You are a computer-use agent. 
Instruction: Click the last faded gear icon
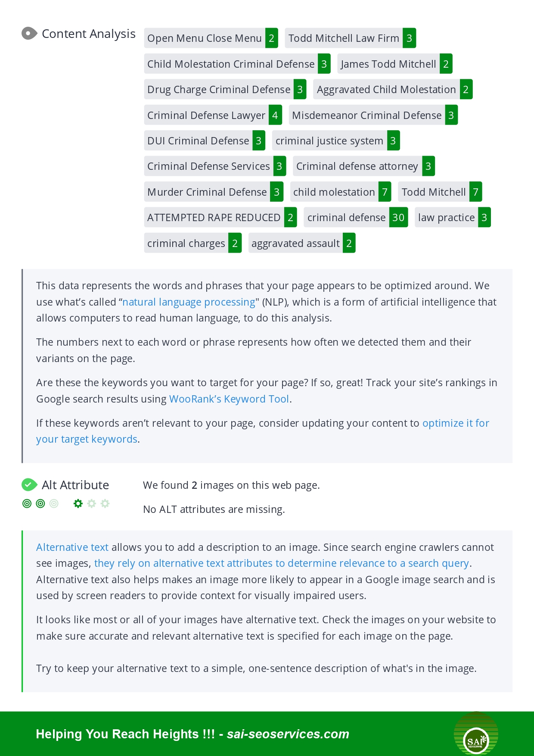[x=105, y=503]
